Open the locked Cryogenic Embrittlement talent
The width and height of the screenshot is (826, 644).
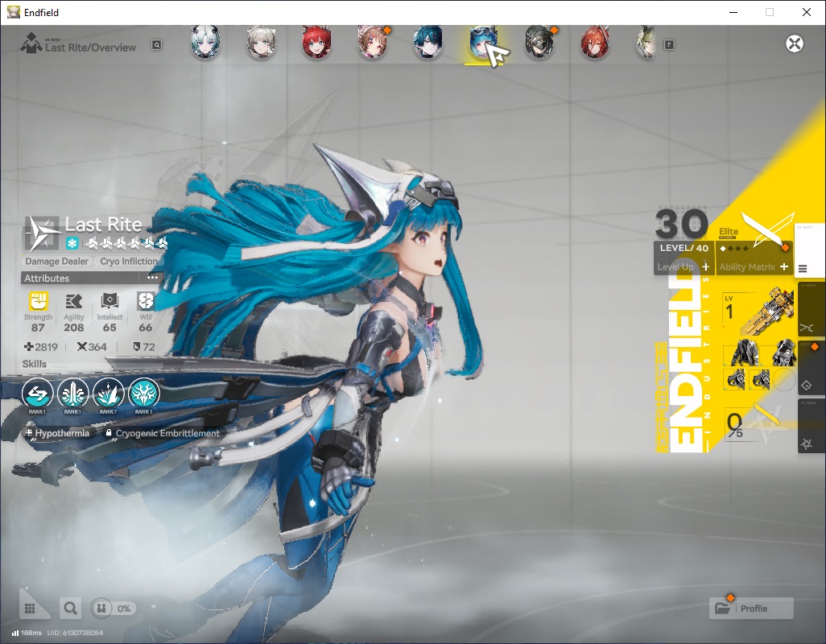(x=163, y=433)
